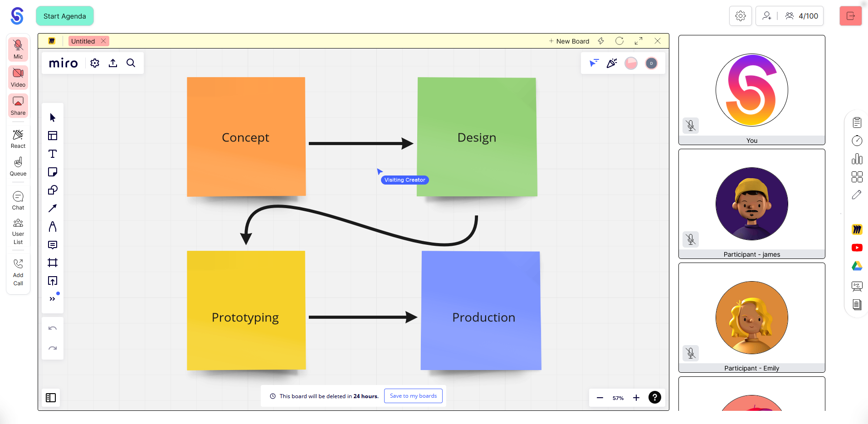Open Miro board settings gear
The width and height of the screenshot is (868, 424).
pyautogui.click(x=95, y=63)
